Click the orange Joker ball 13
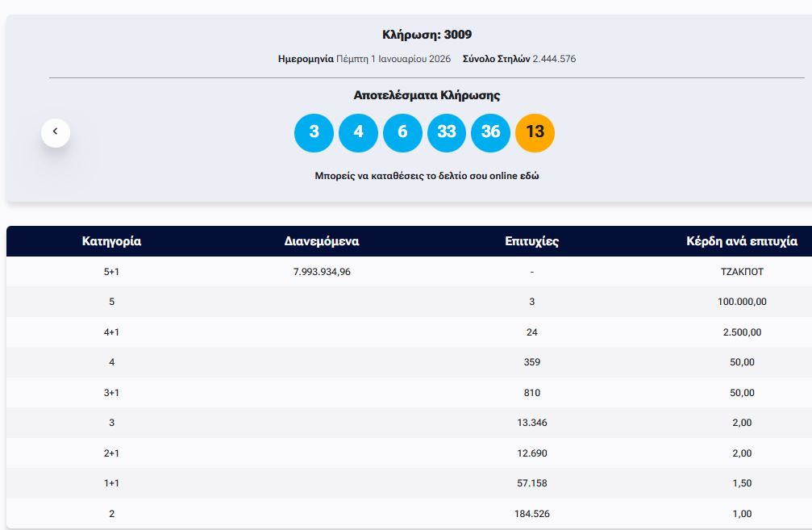The width and height of the screenshot is (812, 530). click(535, 132)
